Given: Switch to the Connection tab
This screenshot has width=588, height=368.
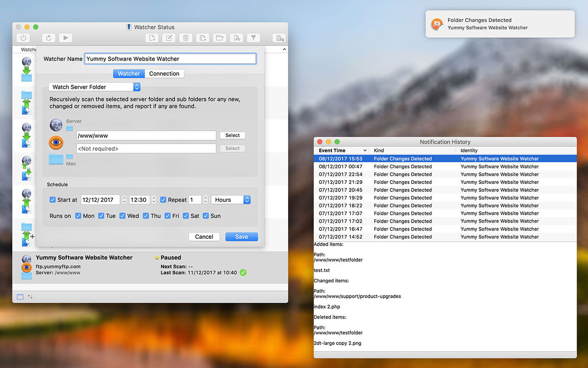Looking at the screenshot, I should pyautogui.click(x=164, y=74).
